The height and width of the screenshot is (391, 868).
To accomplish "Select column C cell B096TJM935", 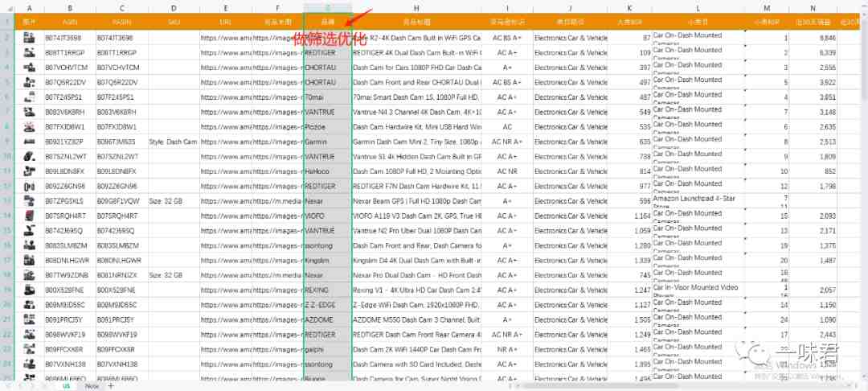I will (122, 142).
